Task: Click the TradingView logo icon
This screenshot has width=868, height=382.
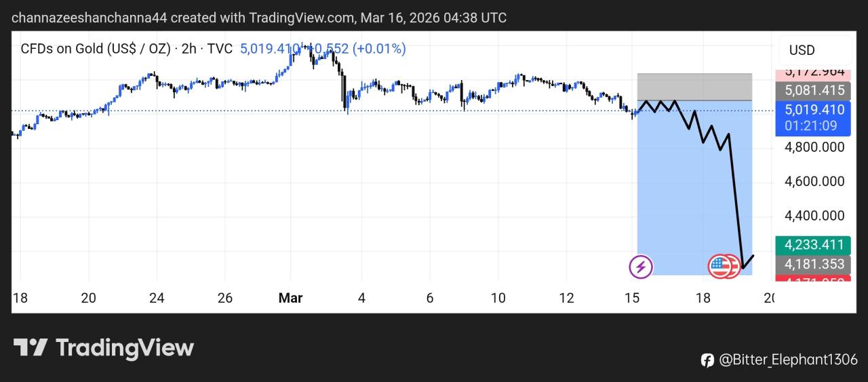Action: (x=31, y=348)
